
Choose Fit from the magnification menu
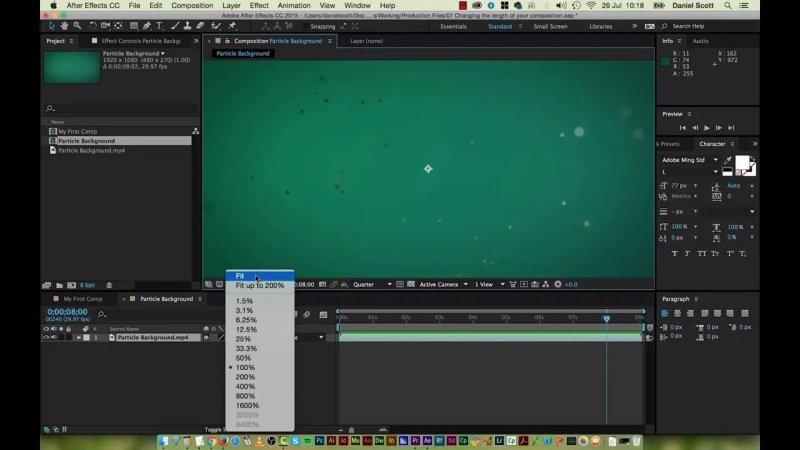pyautogui.click(x=260, y=276)
